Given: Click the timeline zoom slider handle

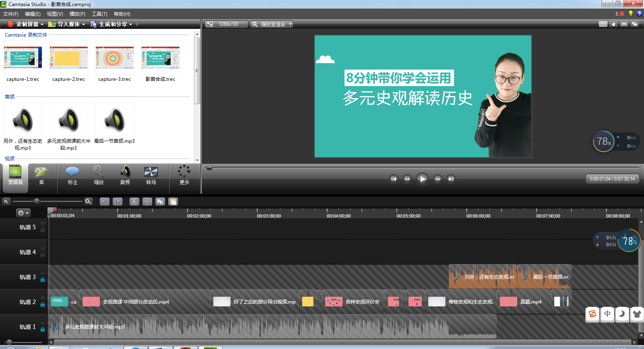Looking at the screenshot, I should tap(37, 201).
